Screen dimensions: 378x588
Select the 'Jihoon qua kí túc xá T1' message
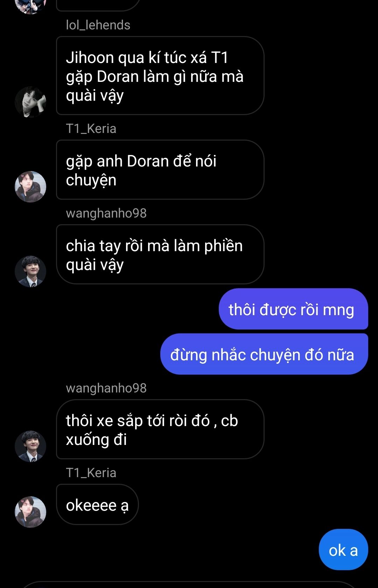[160, 76]
